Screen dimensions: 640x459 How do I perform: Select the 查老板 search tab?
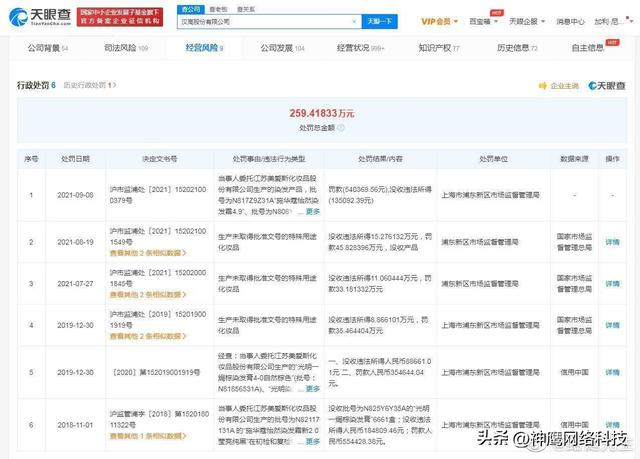(218, 9)
